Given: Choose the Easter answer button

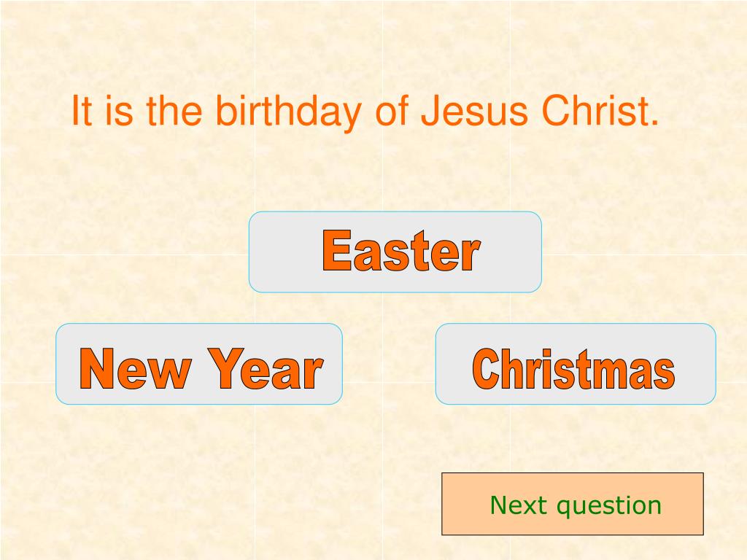Looking at the screenshot, I should [x=395, y=252].
